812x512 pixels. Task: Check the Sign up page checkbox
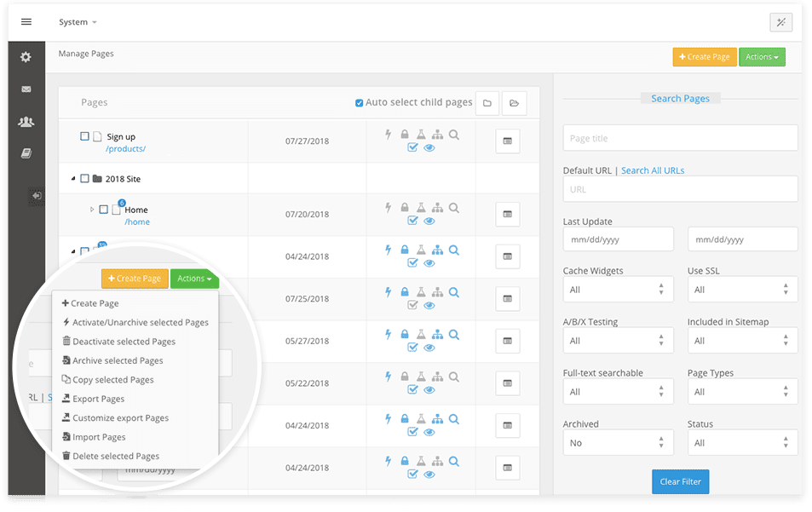pos(84,136)
